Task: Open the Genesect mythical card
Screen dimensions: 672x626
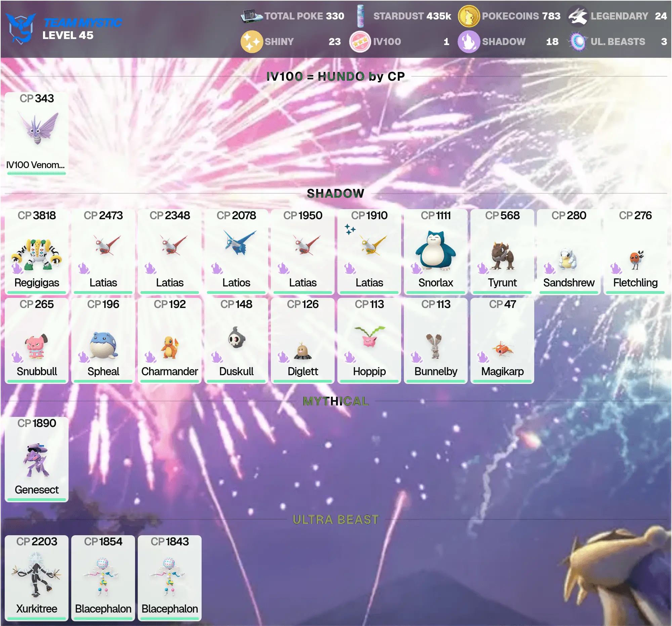Action: click(37, 459)
